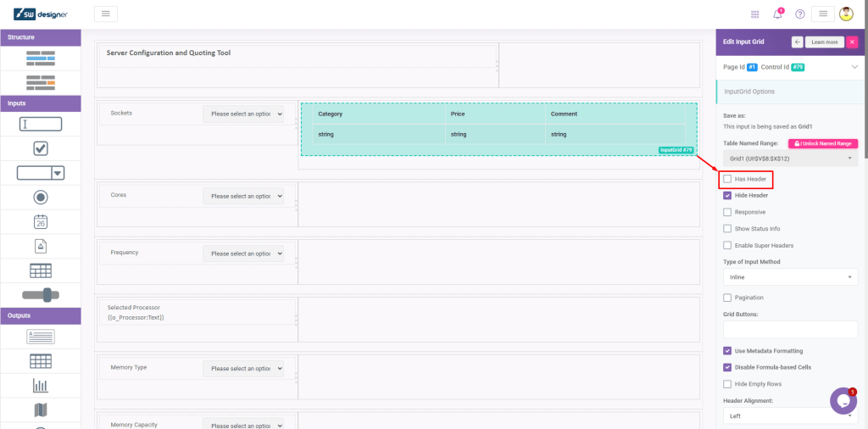Select the chart output tool
The image size is (868, 429).
(x=40, y=386)
